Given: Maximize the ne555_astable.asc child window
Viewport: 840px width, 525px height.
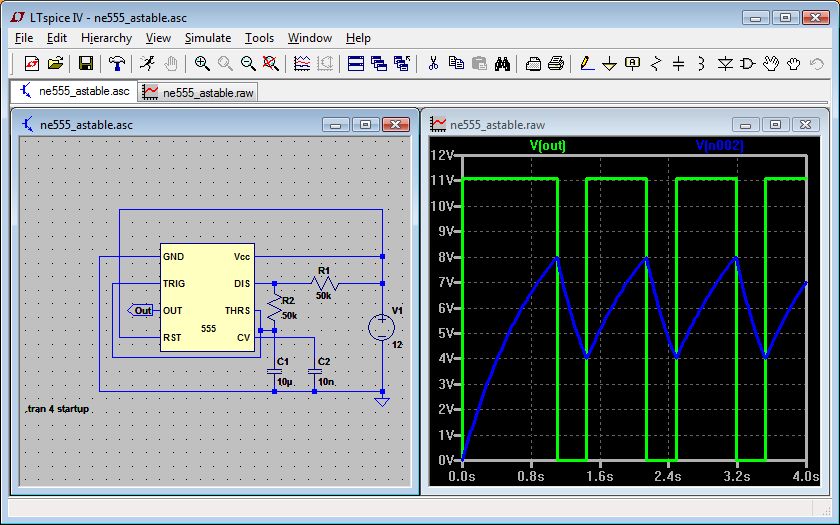Looking at the screenshot, I should pos(365,125).
